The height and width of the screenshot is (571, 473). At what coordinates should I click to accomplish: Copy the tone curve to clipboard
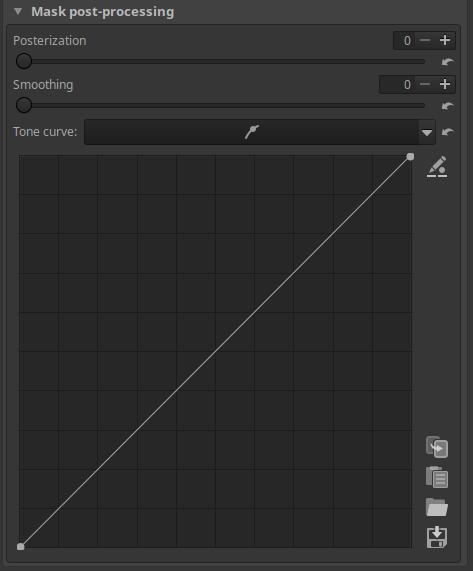pos(437,447)
